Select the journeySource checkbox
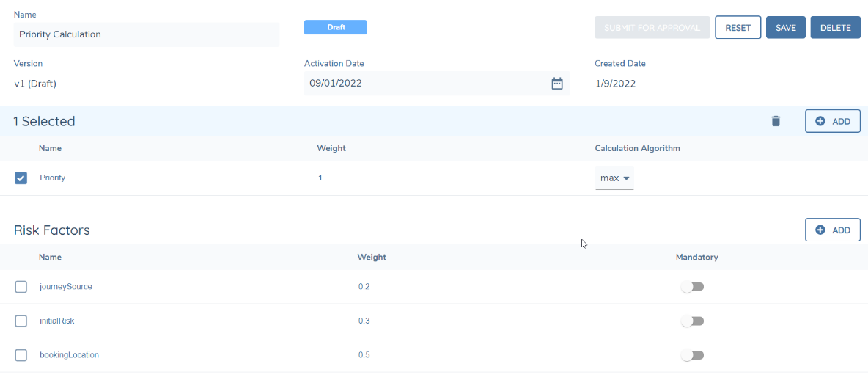Screen dimensions: 868x383 [21, 287]
